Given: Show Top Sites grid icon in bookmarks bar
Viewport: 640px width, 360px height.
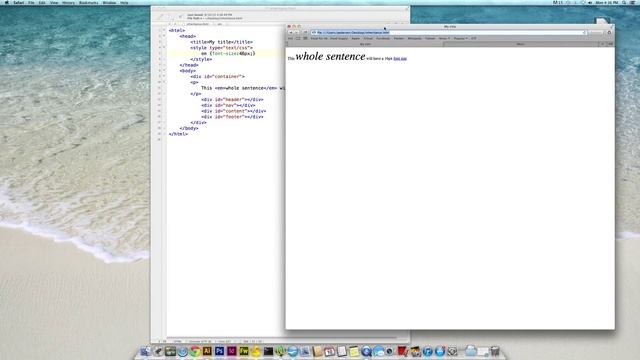Looking at the screenshot, I should click(305, 38).
